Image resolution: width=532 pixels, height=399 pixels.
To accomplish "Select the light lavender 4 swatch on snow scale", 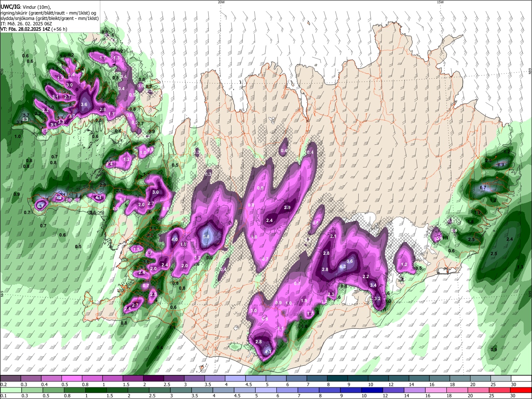I will click(x=235, y=379).
